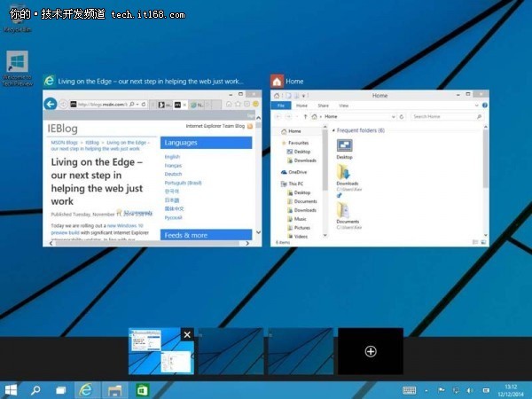
Task: Open Internet Explorer from the taskbar
Action: [x=87, y=389]
